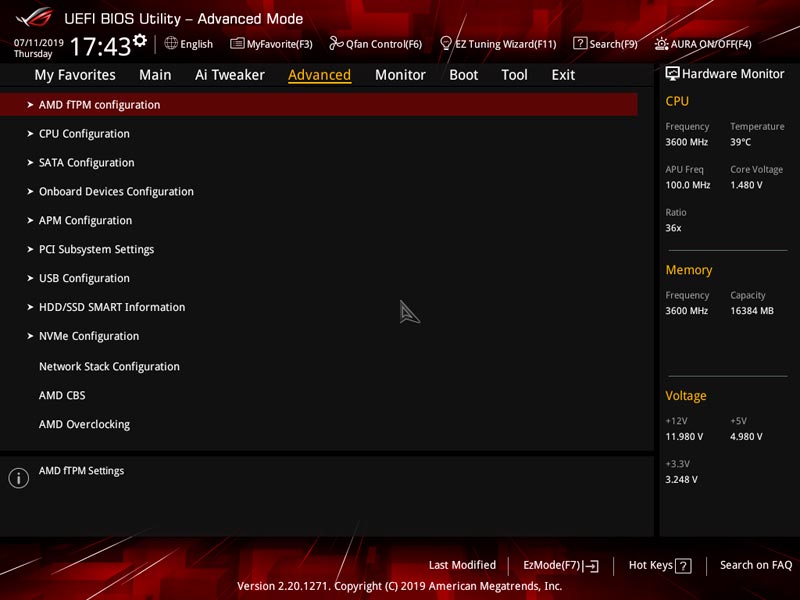This screenshot has width=800, height=600.
Task: Click Core Voltage value 1.480 V
Action: [x=746, y=185]
